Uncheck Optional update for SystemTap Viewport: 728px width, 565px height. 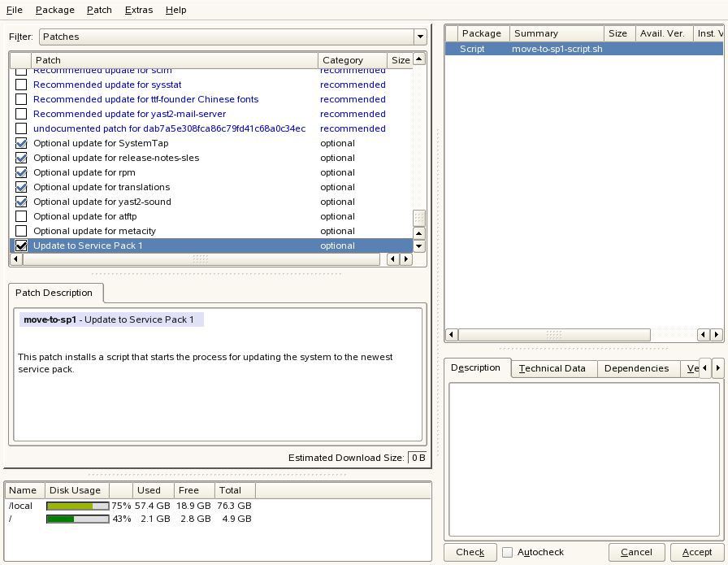21,143
